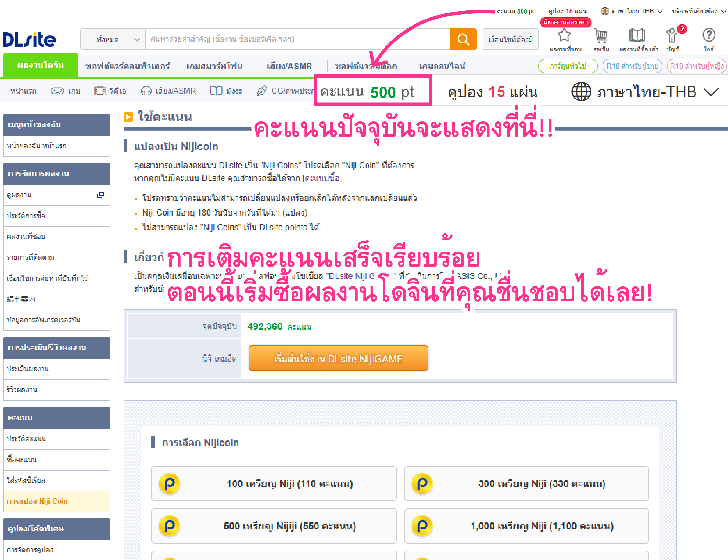Open การแปลง Niji Coin sidebar item
This screenshot has height=560, width=728.
coord(37,501)
